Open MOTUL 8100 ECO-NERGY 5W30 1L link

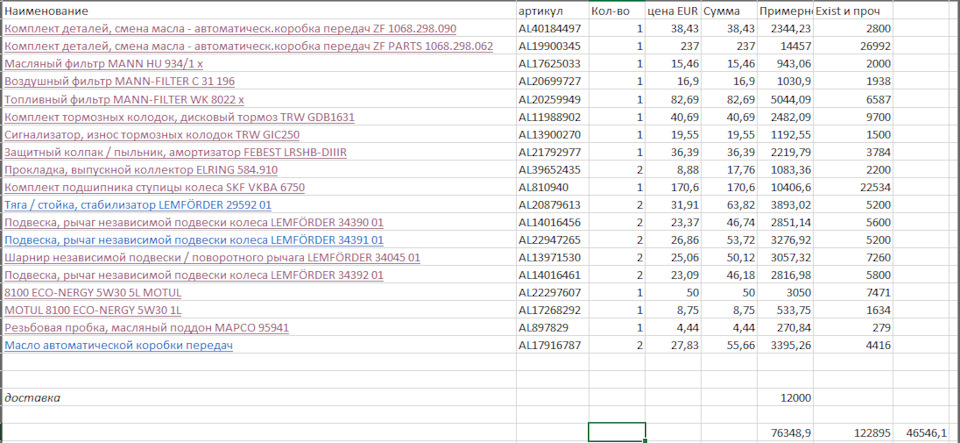click(92, 310)
